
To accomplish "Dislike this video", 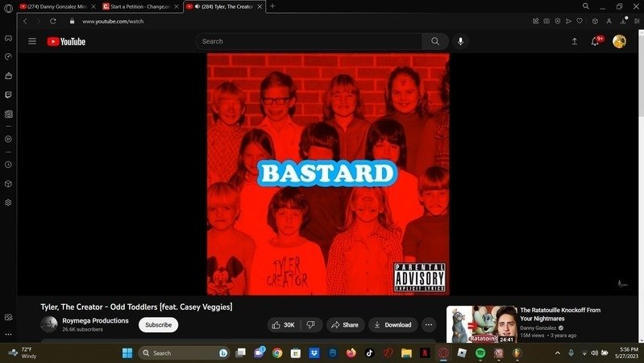I will pyautogui.click(x=311, y=325).
